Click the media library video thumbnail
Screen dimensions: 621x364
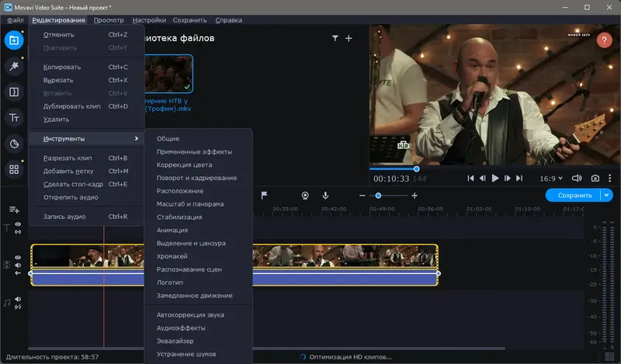point(169,74)
